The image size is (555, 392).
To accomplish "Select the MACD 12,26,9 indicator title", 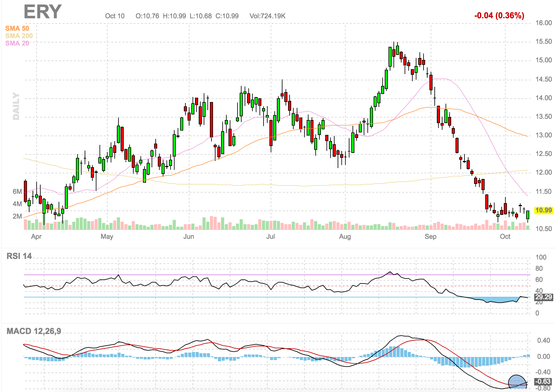I will point(34,331).
